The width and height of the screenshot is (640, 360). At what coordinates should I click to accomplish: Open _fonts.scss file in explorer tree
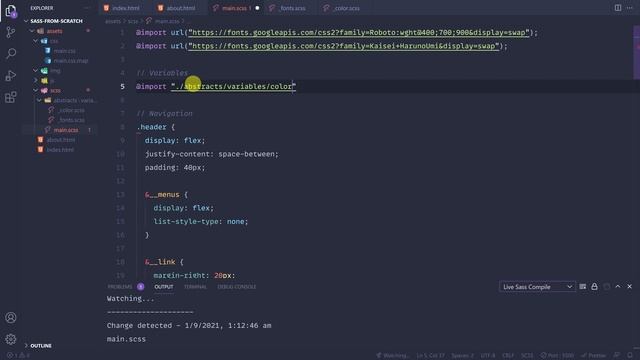[x=71, y=120]
